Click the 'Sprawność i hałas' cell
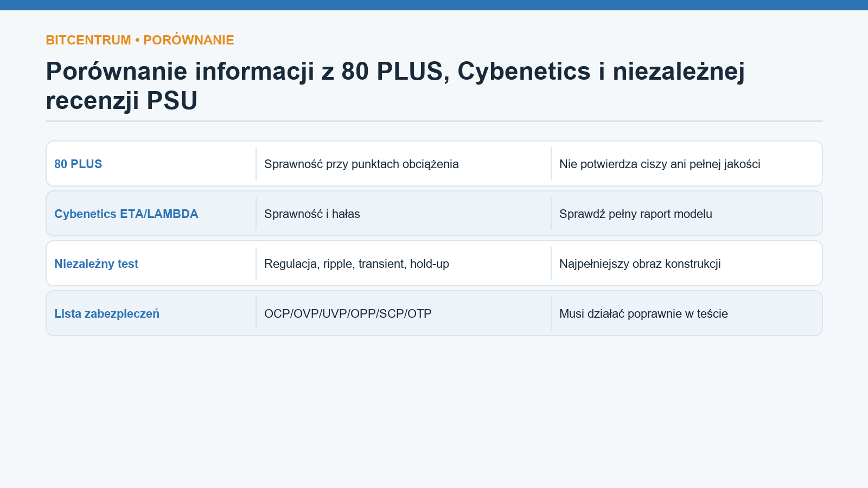The height and width of the screenshot is (488, 868). coord(312,214)
